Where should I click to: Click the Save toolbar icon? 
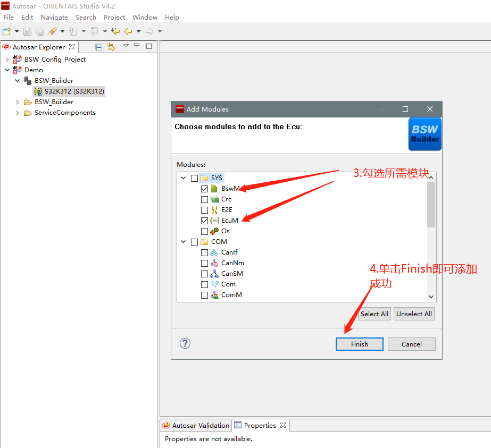pyautogui.click(x=27, y=31)
